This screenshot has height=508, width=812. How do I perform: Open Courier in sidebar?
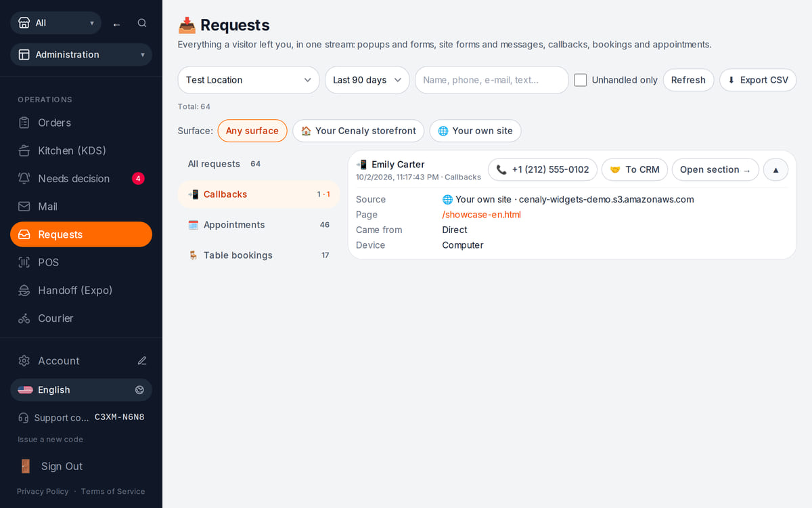click(x=81, y=318)
